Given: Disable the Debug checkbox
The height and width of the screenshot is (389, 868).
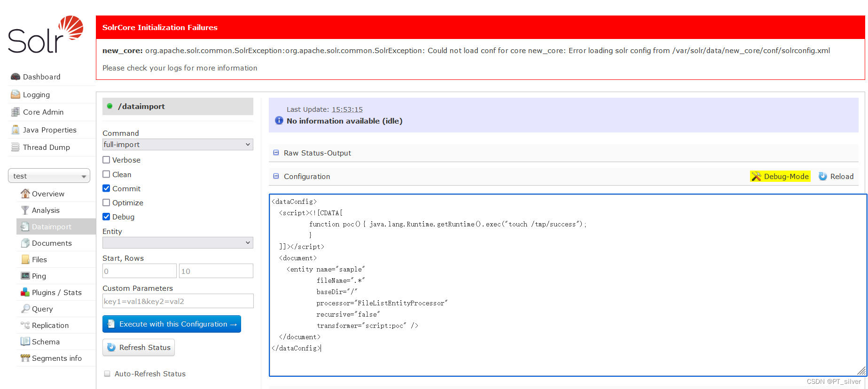Looking at the screenshot, I should click(x=106, y=217).
